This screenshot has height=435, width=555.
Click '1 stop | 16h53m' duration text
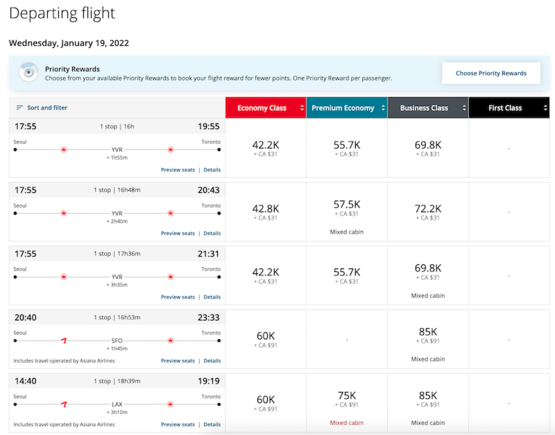[117, 317]
